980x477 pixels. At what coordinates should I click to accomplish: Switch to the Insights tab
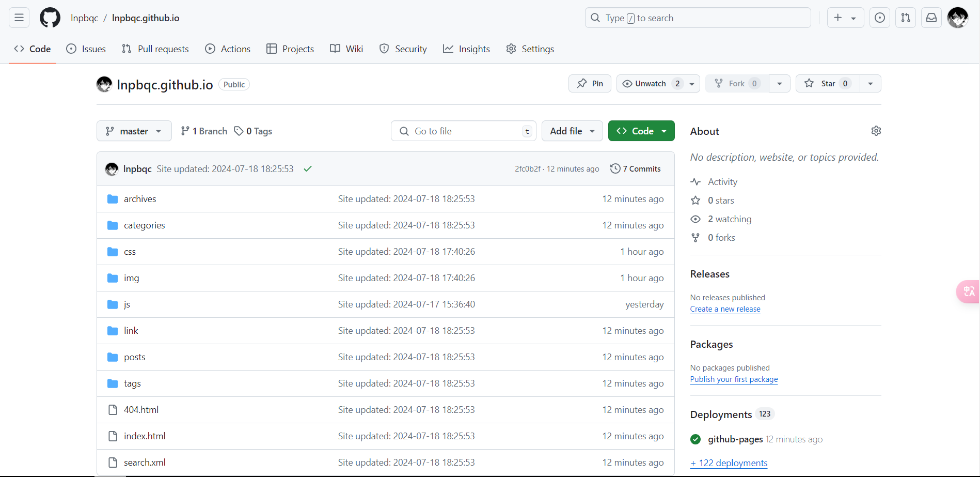pyautogui.click(x=466, y=49)
